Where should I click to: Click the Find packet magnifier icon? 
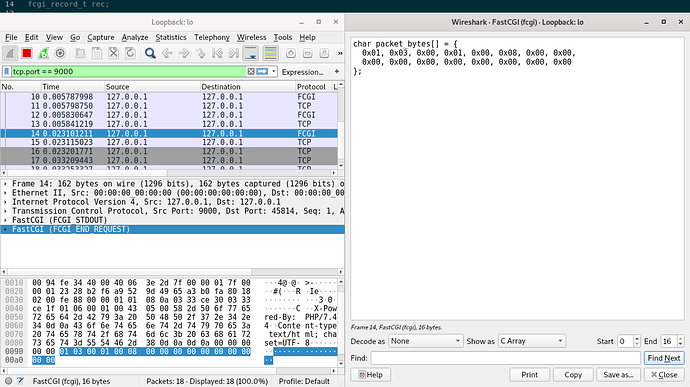click(x=150, y=53)
